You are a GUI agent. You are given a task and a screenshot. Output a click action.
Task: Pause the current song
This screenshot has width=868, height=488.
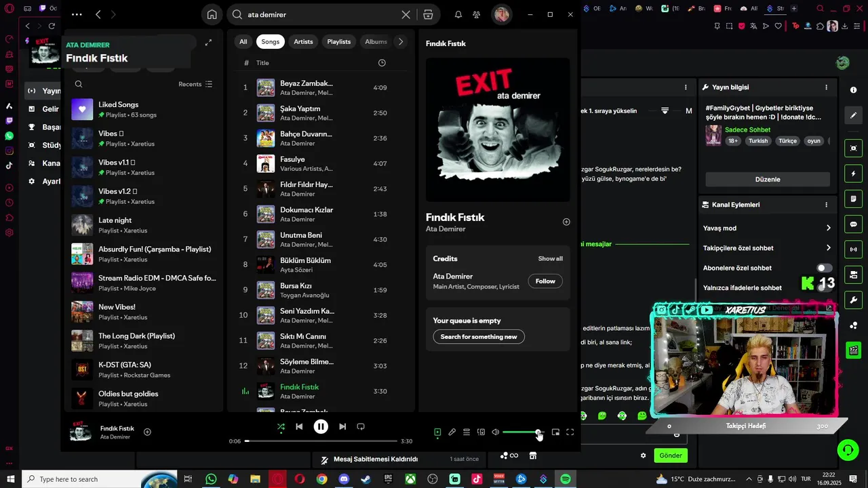pyautogui.click(x=321, y=426)
